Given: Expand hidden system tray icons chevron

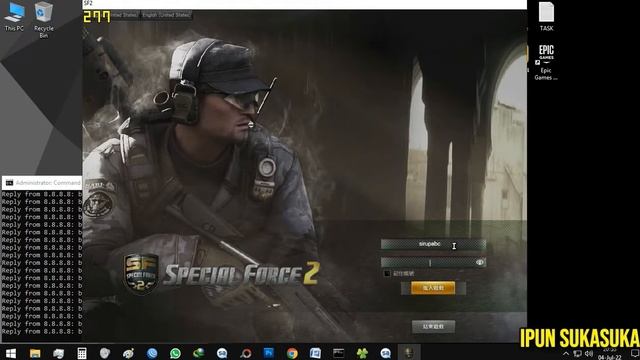Looking at the screenshot, I should (566, 354).
